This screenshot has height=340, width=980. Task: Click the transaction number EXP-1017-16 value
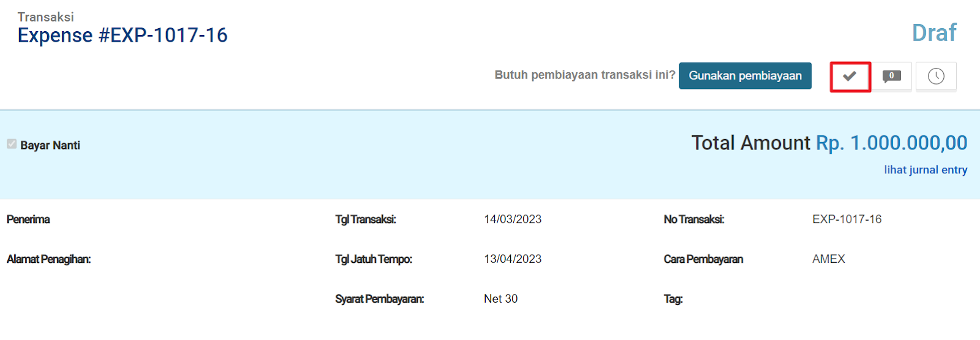point(847,219)
